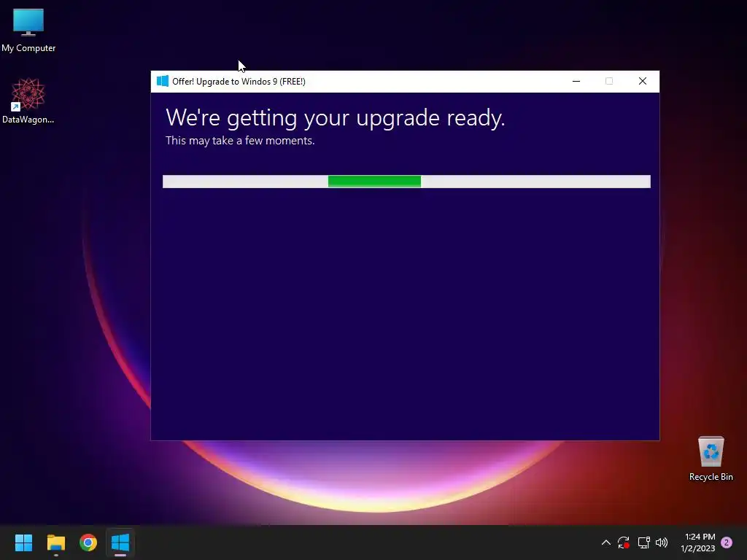Screen dimensions: 747x560
Task: Close the Upgrade to Windos 9 window
Action: point(643,82)
